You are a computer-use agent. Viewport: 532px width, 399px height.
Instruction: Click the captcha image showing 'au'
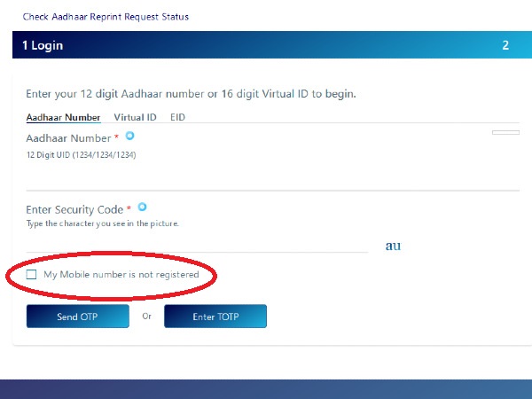click(x=393, y=246)
